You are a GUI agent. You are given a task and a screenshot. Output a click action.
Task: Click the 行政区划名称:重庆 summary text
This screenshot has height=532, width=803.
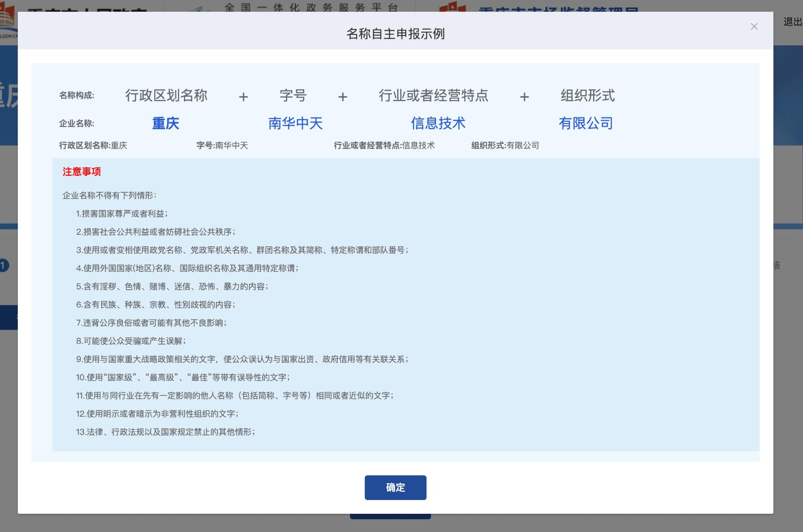click(x=93, y=145)
